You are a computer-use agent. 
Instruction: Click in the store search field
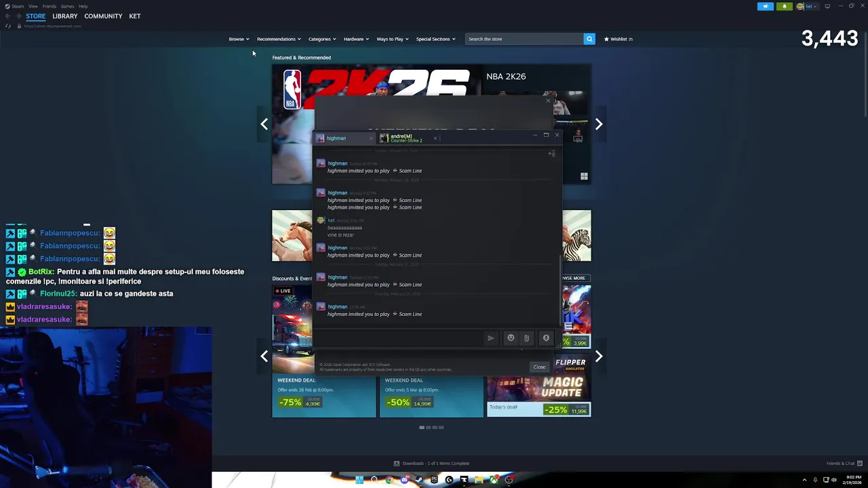click(524, 39)
